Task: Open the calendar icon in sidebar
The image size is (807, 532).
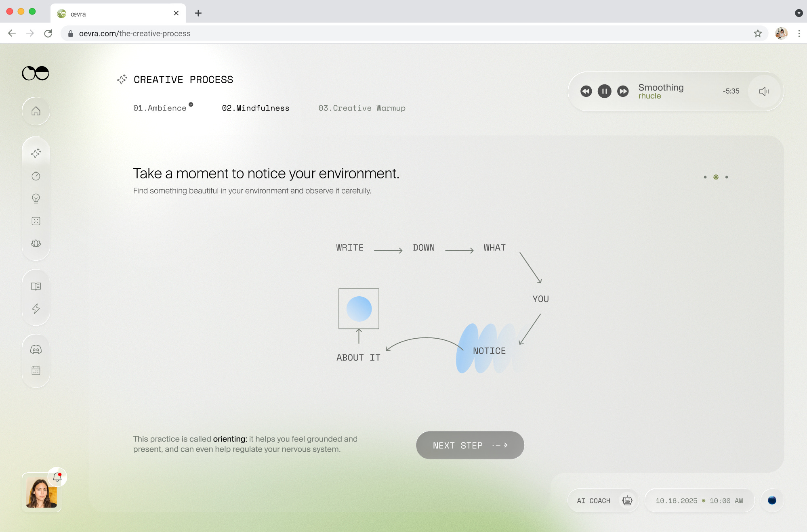Action: click(36, 371)
